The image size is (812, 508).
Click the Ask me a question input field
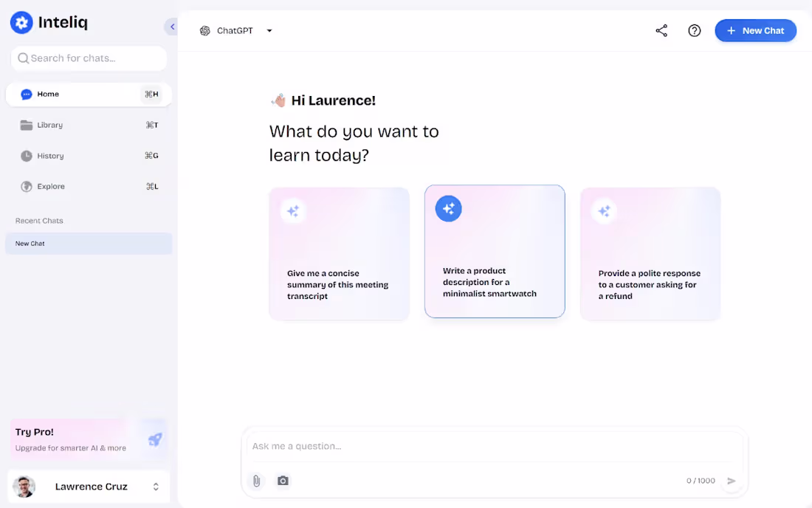(x=443, y=446)
